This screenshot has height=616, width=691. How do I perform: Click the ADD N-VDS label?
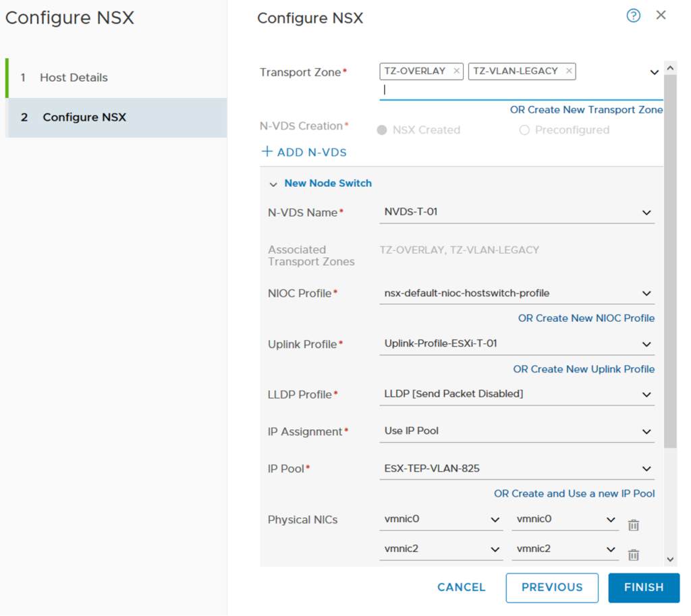coord(312,152)
